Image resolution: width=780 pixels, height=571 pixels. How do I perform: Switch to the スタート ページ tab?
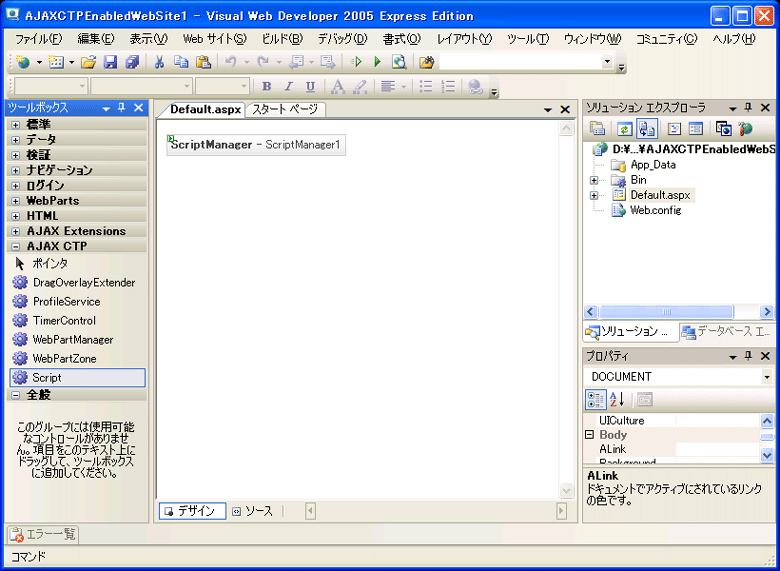point(285,109)
